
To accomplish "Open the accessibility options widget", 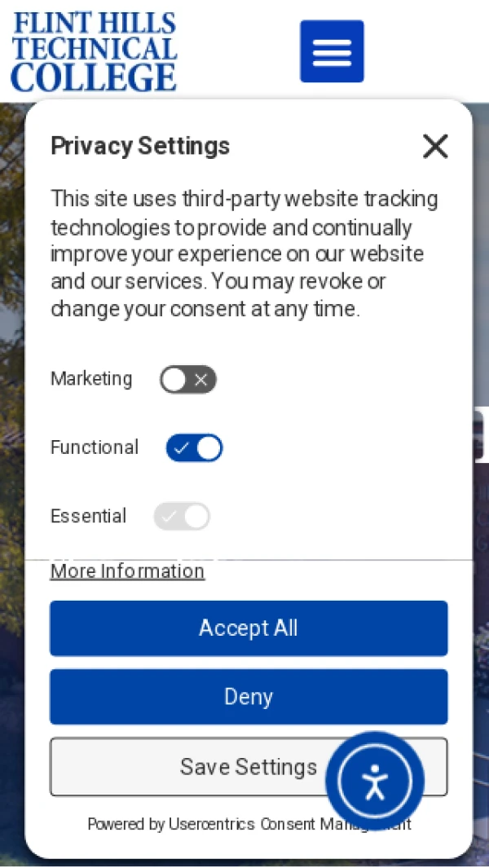I will [375, 781].
